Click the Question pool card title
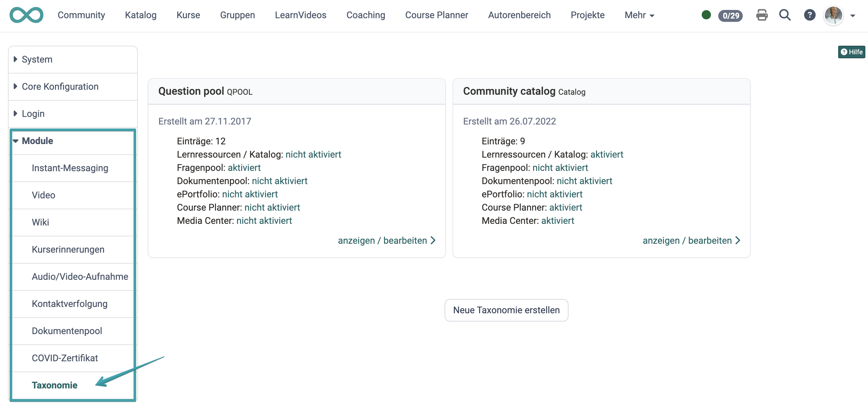868x403 pixels. [191, 91]
